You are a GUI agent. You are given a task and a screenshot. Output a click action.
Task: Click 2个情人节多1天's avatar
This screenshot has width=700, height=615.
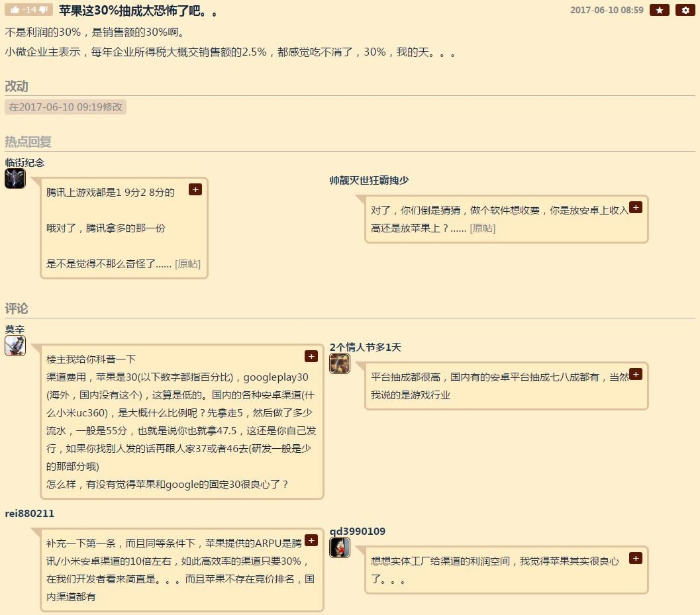point(339,363)
